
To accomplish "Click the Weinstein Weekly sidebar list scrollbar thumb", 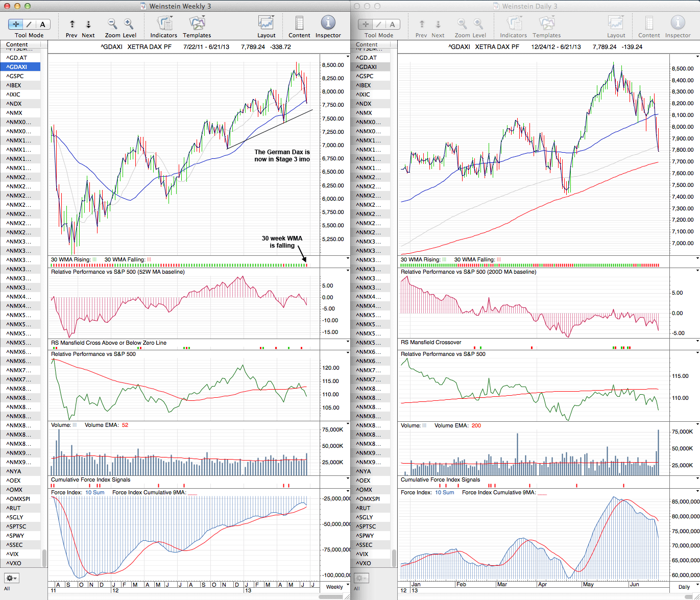I will point(44,558).
